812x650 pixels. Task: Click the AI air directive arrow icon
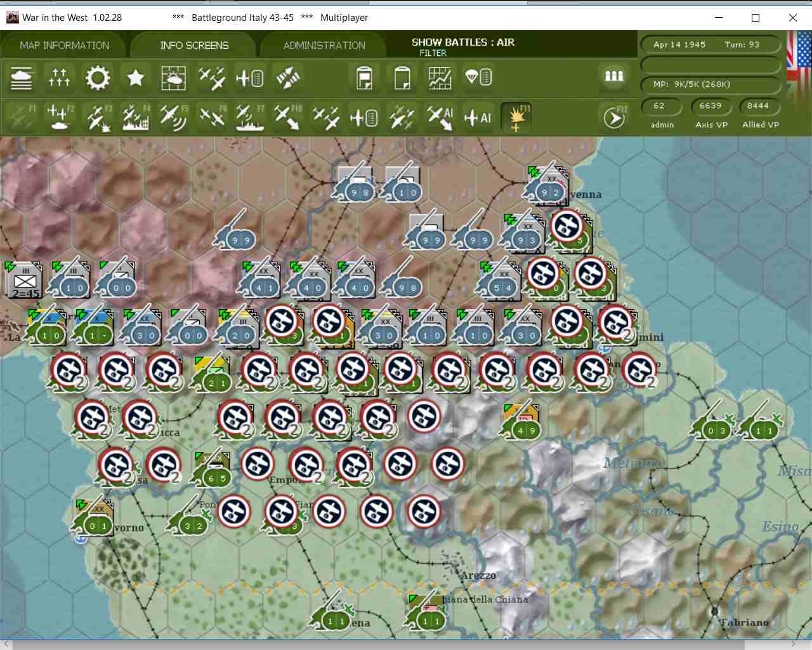click(x=440, y=117)
